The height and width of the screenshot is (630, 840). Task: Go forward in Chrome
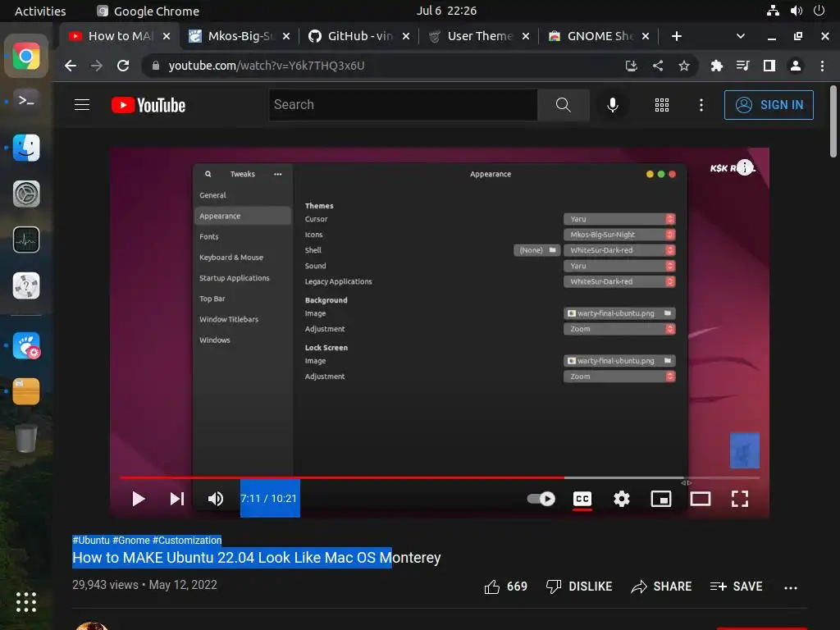tap(97, 66)
